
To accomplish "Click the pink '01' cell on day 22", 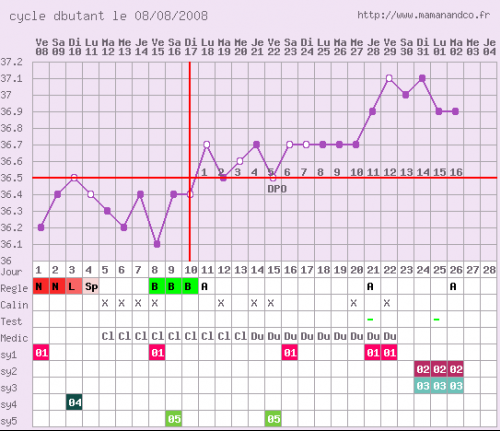I will coord(389,353).
